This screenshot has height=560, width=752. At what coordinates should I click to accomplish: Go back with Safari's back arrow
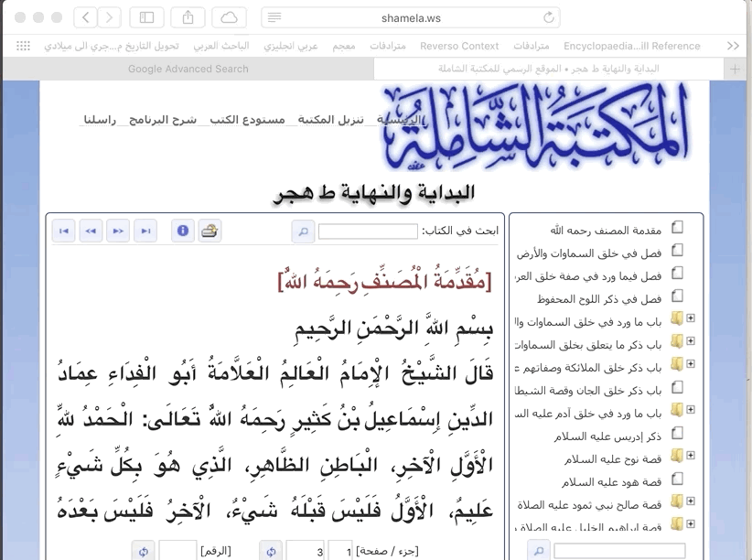(x=85, y=17)
